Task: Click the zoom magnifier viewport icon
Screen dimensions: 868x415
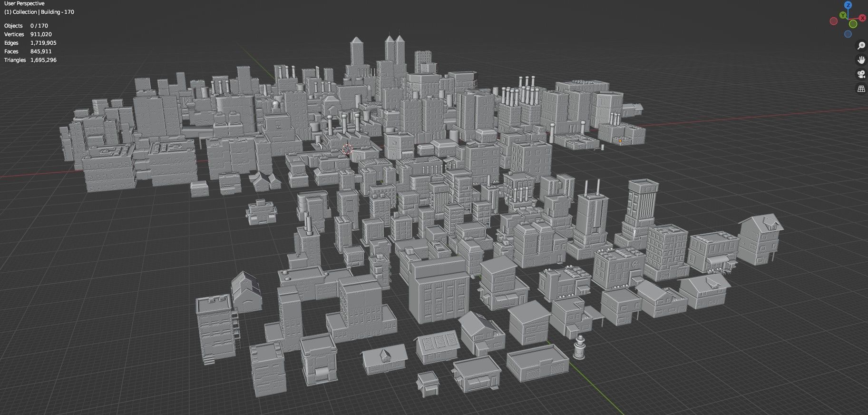Action: (x=861, y=46)
